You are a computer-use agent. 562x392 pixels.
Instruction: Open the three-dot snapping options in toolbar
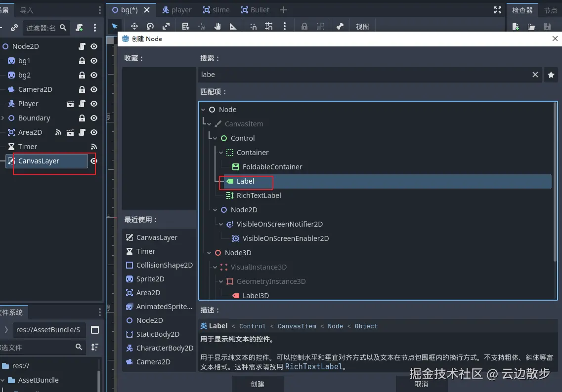[285, 26]
